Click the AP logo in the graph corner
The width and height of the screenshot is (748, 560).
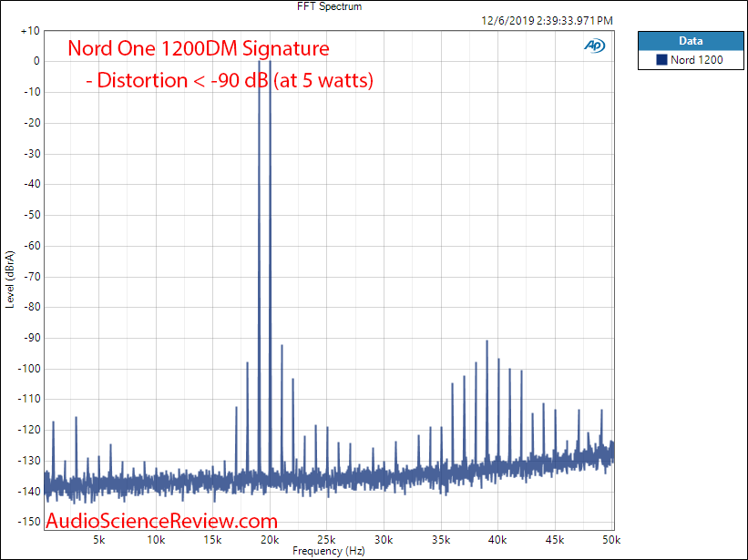[594, 46]
